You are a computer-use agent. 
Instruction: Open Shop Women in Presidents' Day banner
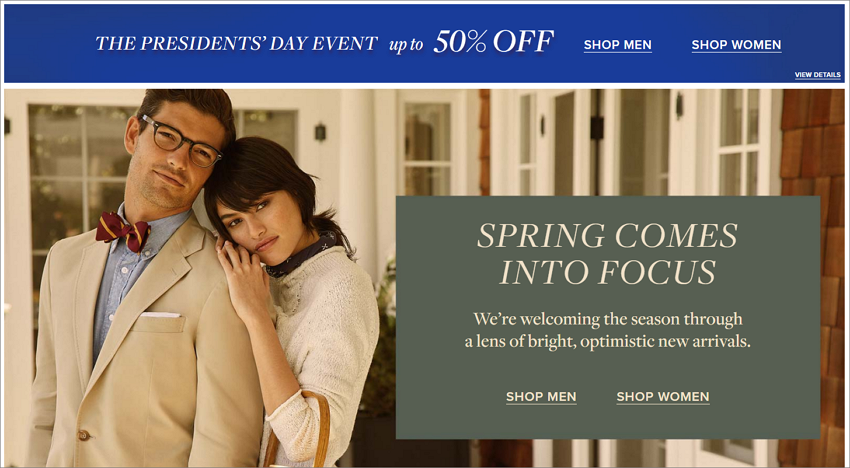point(736,45)
